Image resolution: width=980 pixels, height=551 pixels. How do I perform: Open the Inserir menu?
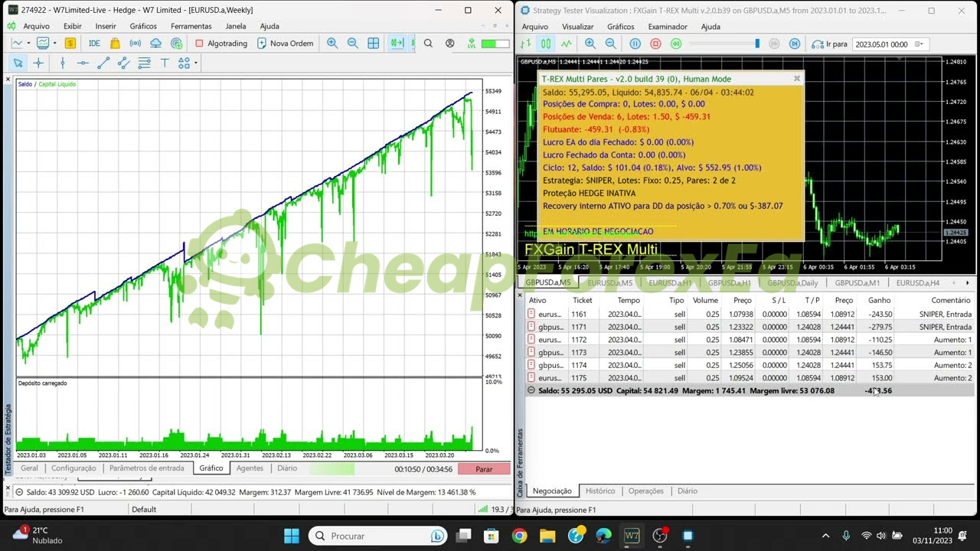pos(106,26)
